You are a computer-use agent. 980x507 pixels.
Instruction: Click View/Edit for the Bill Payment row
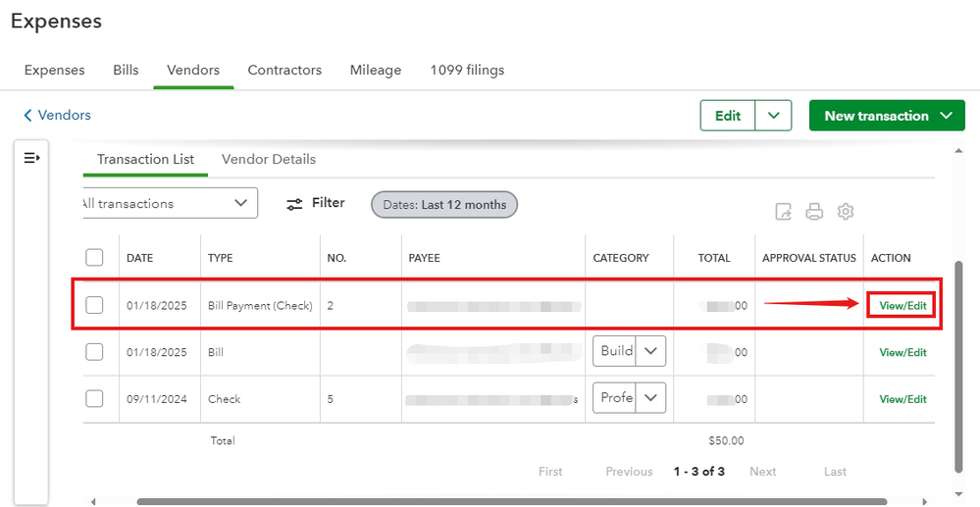tap(903, 306)
